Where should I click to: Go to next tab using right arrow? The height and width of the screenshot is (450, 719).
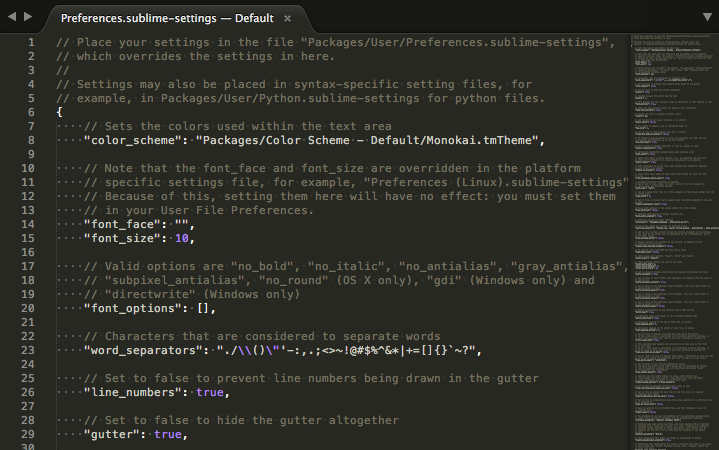coord(28,17)
